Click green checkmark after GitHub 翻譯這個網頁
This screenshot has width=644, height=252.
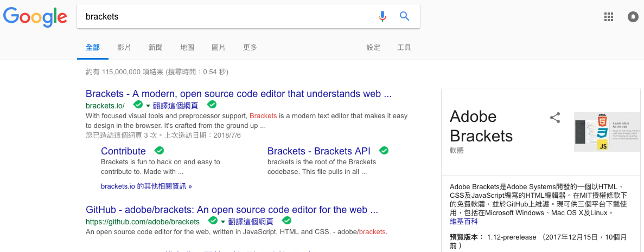[x=286, y=221]
